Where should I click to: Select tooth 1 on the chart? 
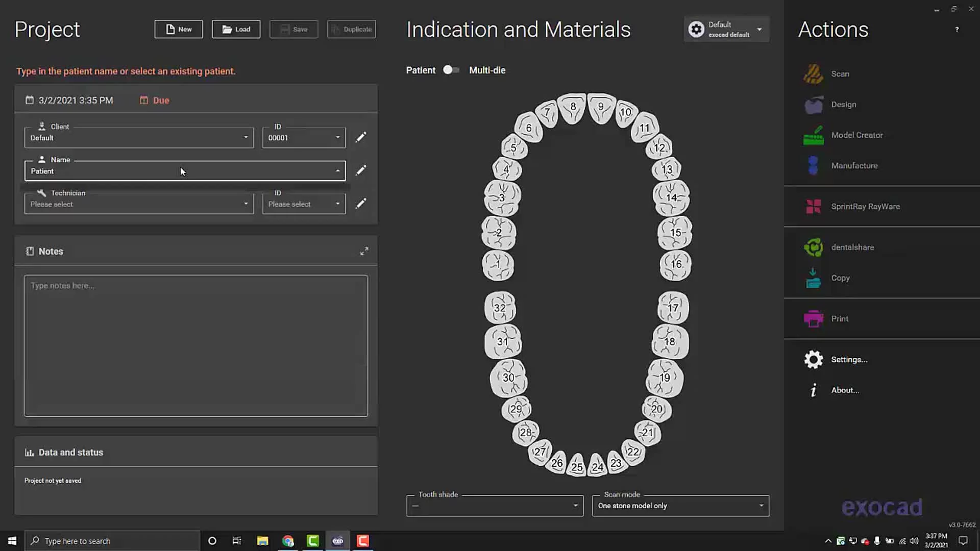(x=498, y=265)
